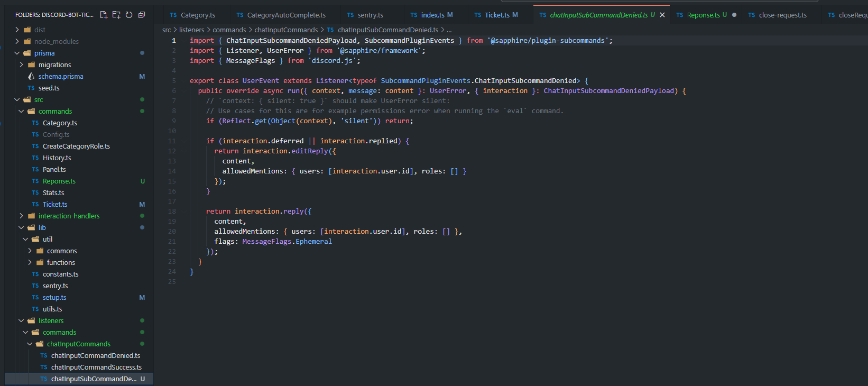This screenshot has width=868, height=386.
Task: Click the Prisma icon beside schema.prisma
Action: (x=31, y=76)
